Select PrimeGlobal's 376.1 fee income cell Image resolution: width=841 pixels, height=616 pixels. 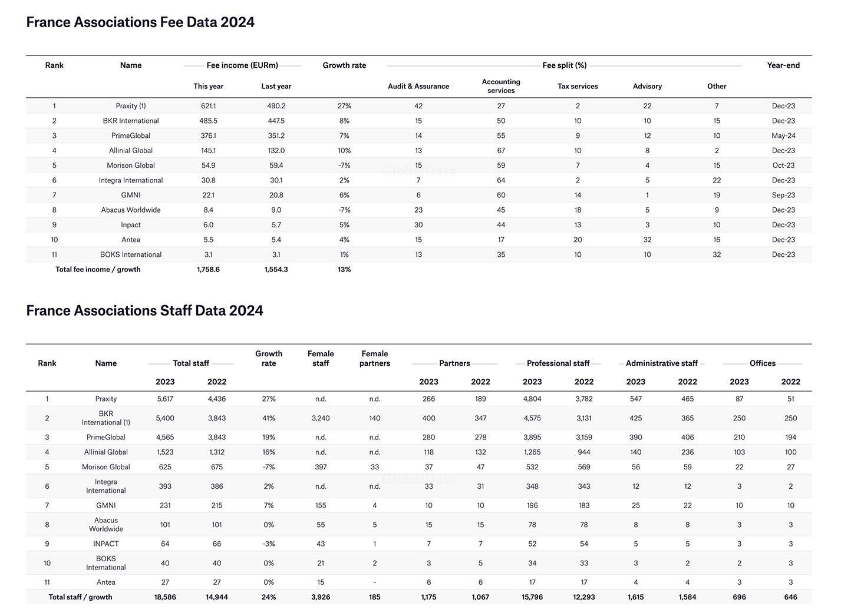(x=208, y=135)
